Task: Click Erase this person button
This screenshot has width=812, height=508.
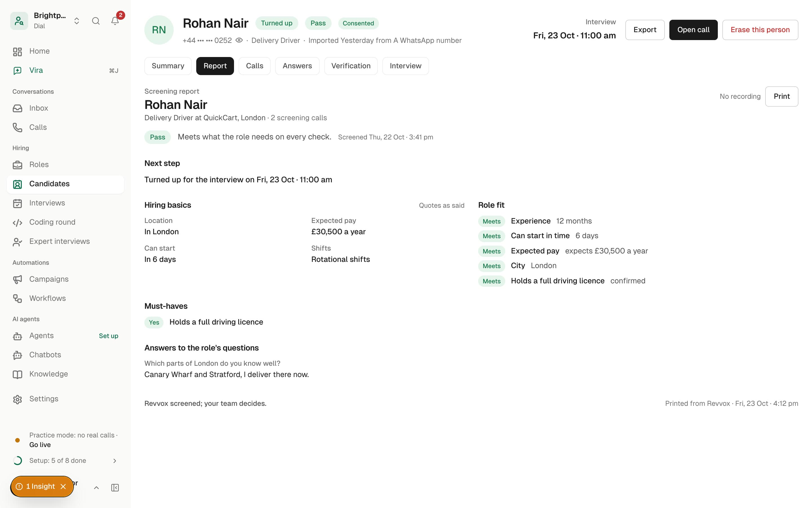Action: coord(760,30)
